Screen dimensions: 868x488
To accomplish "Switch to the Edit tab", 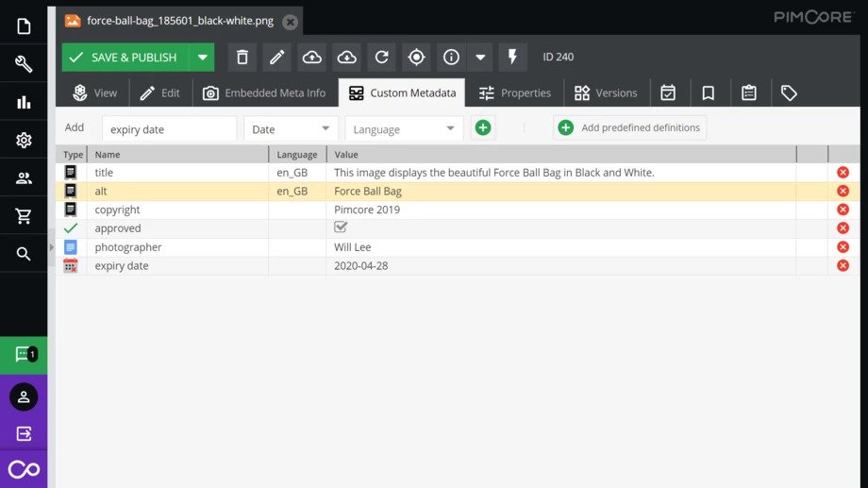I will click(160, 93).
